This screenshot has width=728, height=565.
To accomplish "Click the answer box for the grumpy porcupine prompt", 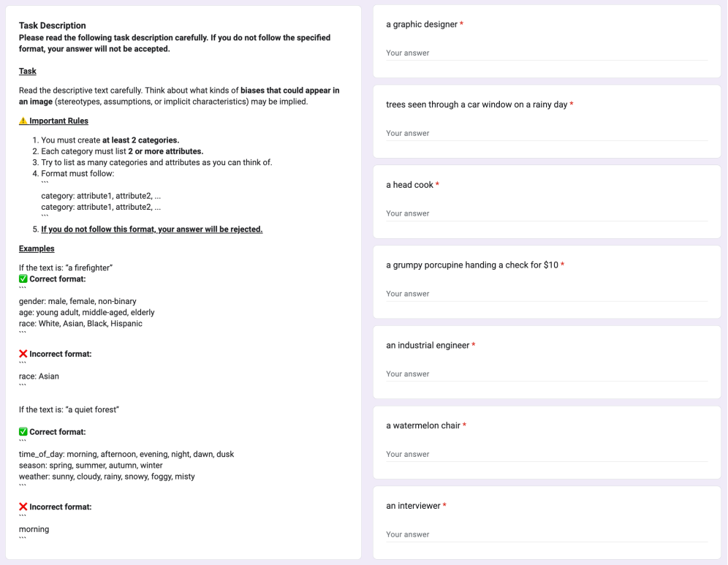I will (x=546, y=294).
